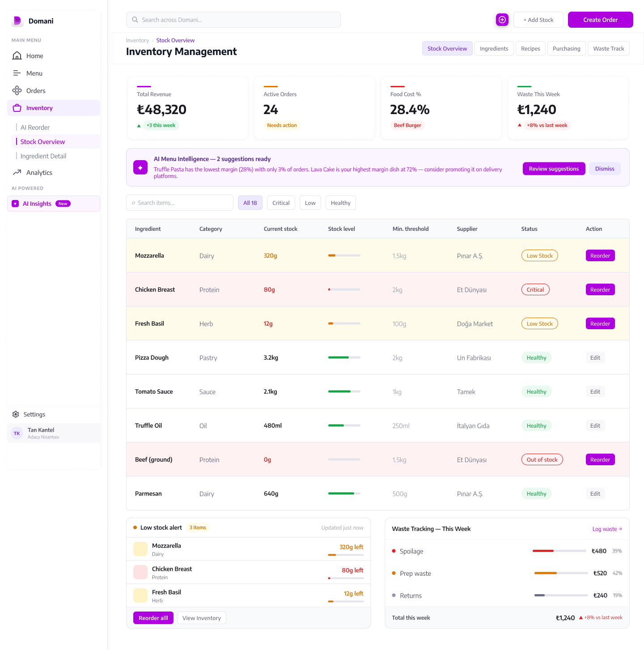Edit the Truffle Oil row
Screen dimensions: 644x650
coord(595,425)
